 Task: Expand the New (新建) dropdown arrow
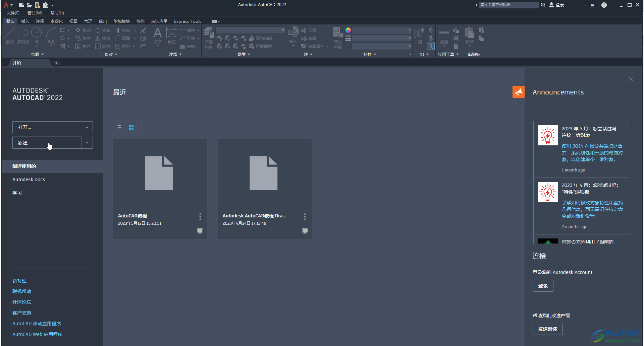(87, 143)
